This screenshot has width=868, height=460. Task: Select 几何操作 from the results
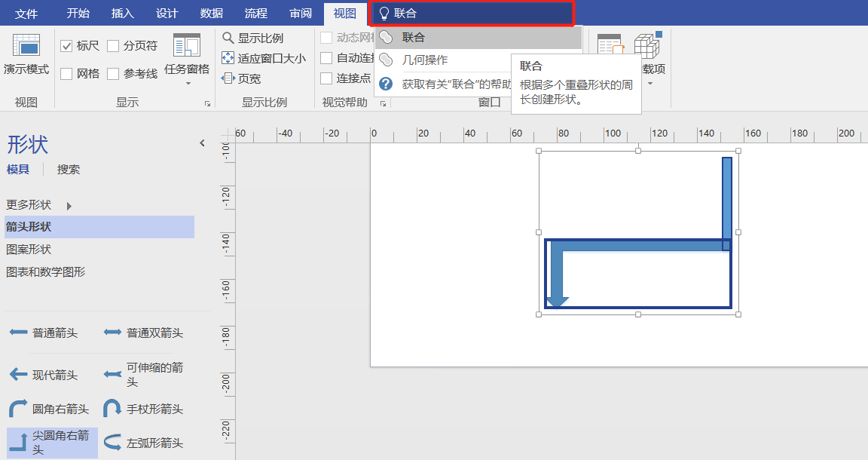point(426,58)
